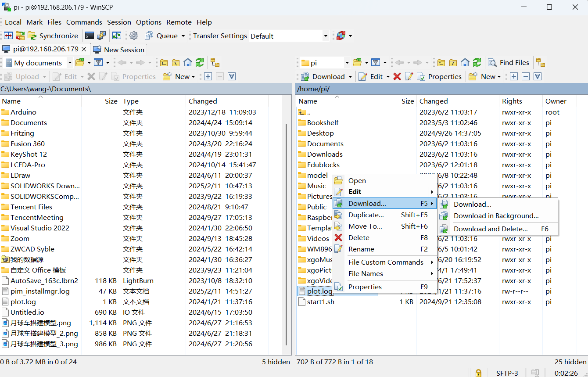
Task: Select Download and Delete submenu entry
Action: pyautogui.click(x=490, y=229)
